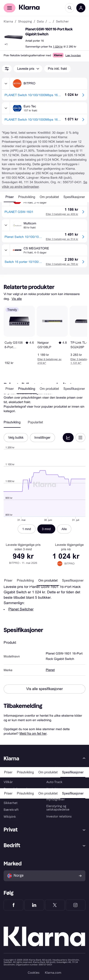Viewport: 89px width, 980px height.
Task: Open the Norge market selector
Action: (44, 875)
